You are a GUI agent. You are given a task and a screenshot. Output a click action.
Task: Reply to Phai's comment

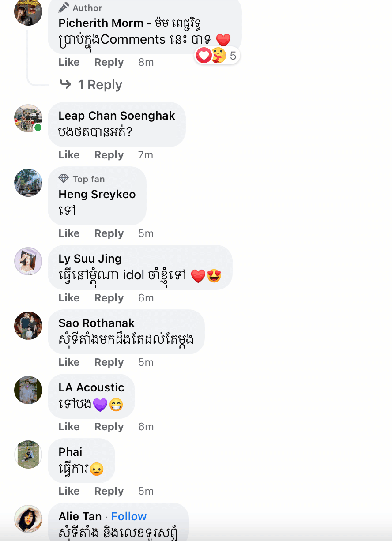click(x=109, y=491)
